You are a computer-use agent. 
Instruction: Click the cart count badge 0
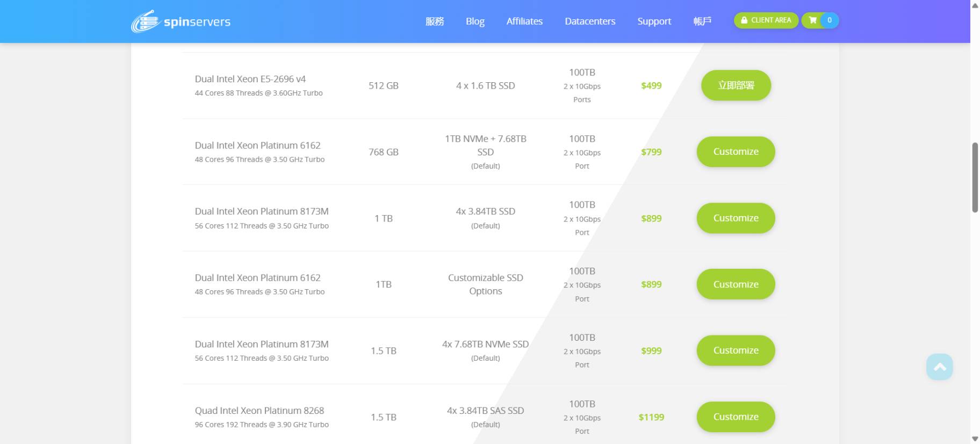tap(829, 20)
